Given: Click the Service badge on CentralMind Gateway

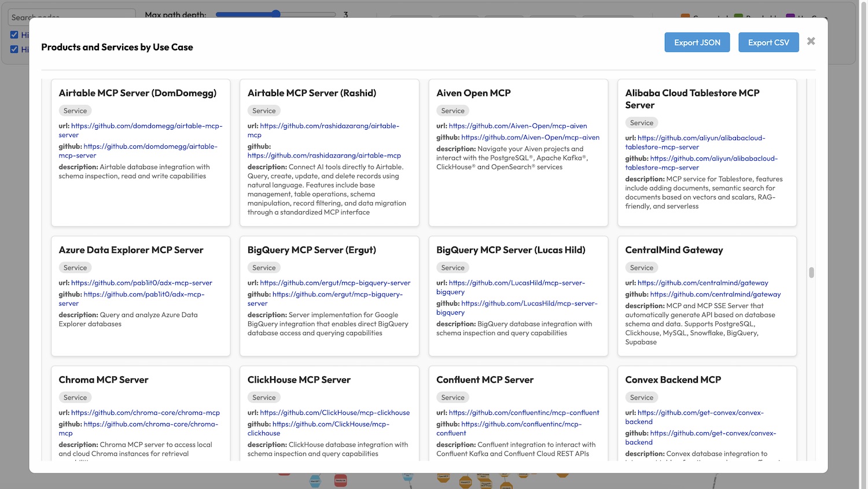Looking at the screenshot, I should pos(641,267).
